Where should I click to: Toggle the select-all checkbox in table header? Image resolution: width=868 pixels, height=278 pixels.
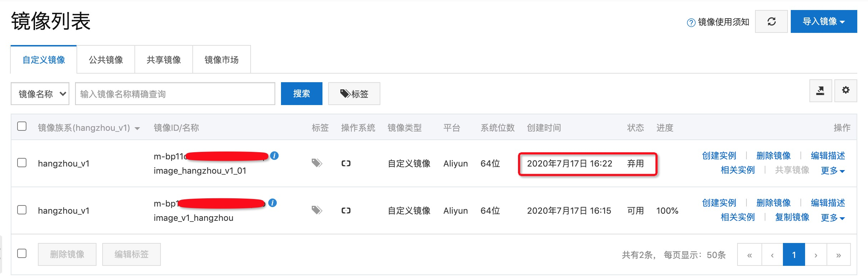(22, 126)
